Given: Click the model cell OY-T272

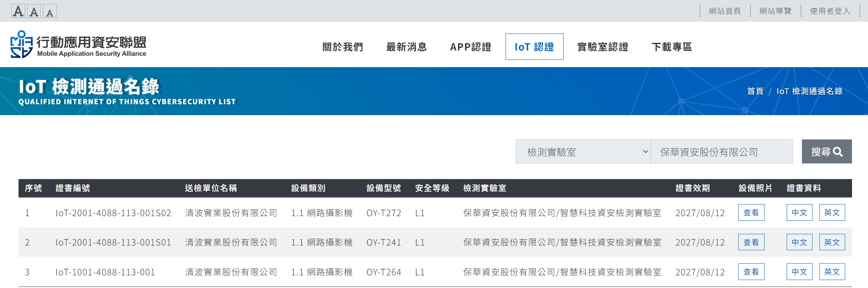Looking at the screenshot, I should pos(384,213).
